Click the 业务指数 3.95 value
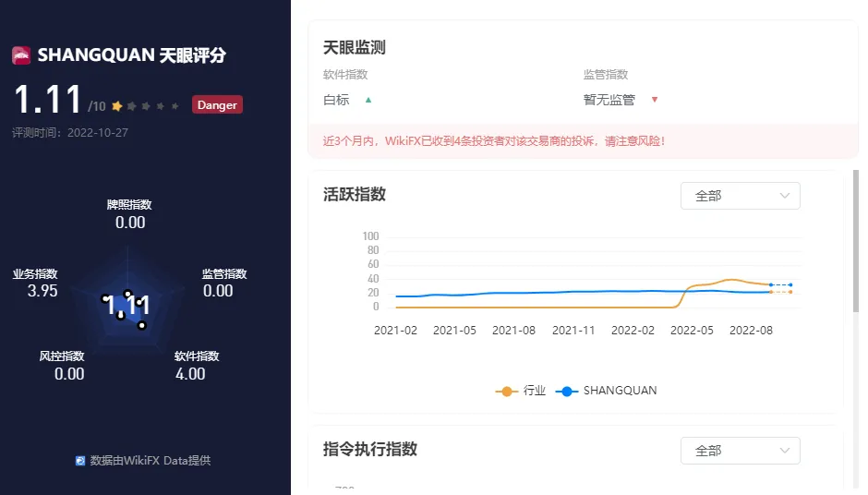Viewport: 868px width, 495px height. click(42, 291)
